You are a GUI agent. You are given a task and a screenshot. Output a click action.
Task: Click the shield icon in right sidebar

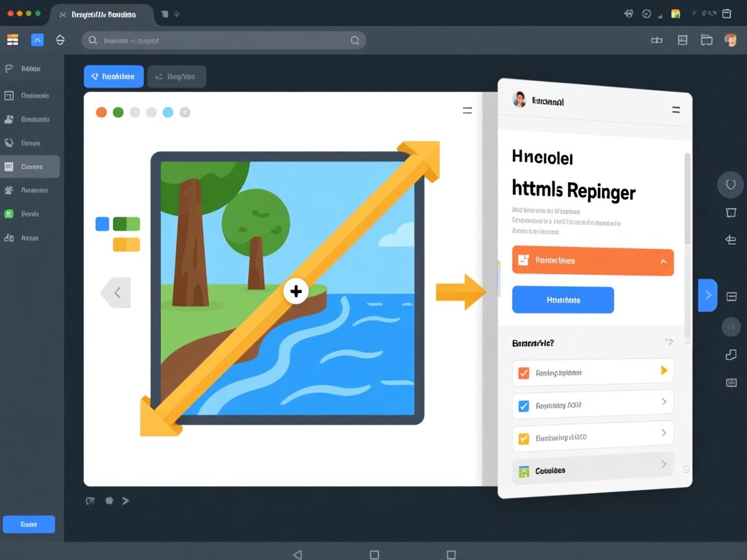730,185
